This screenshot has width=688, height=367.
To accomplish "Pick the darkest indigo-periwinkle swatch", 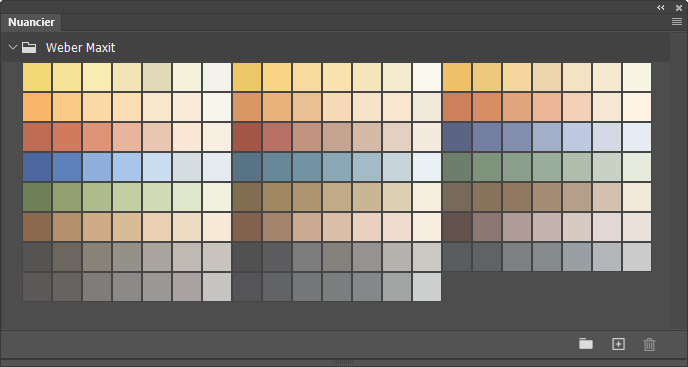I will point(457,137).
